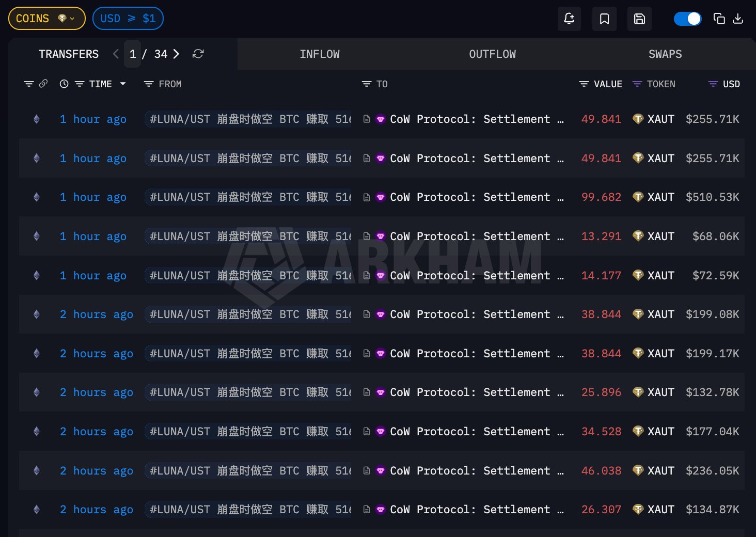Click the clock icon in the TIME header

[64, 84]
